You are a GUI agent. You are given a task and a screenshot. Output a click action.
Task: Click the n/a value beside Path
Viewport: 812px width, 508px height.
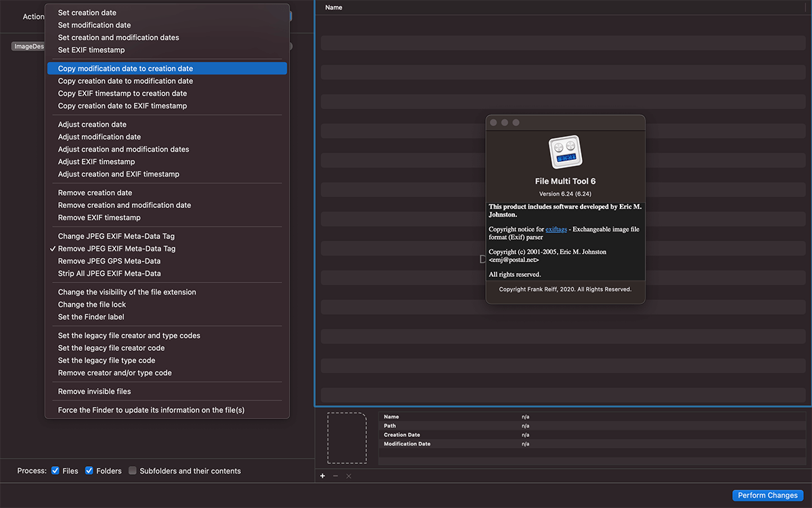click(x=526, y=426)
